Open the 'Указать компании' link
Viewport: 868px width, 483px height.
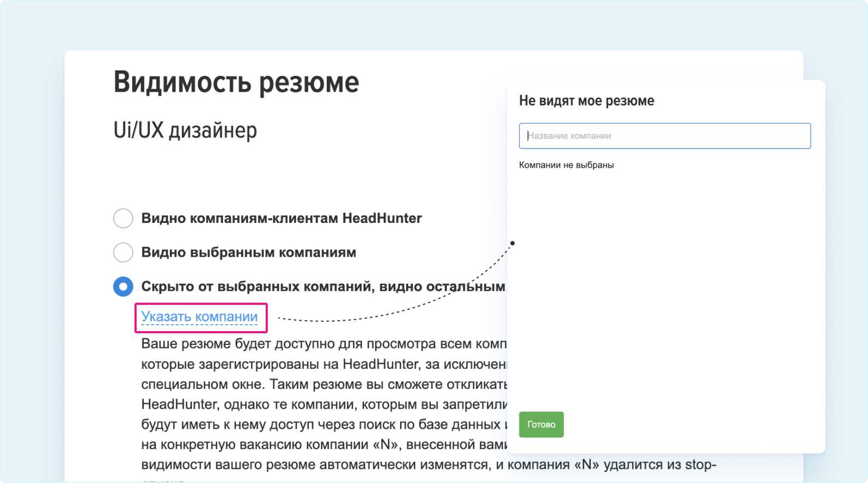tap(200, 317)
